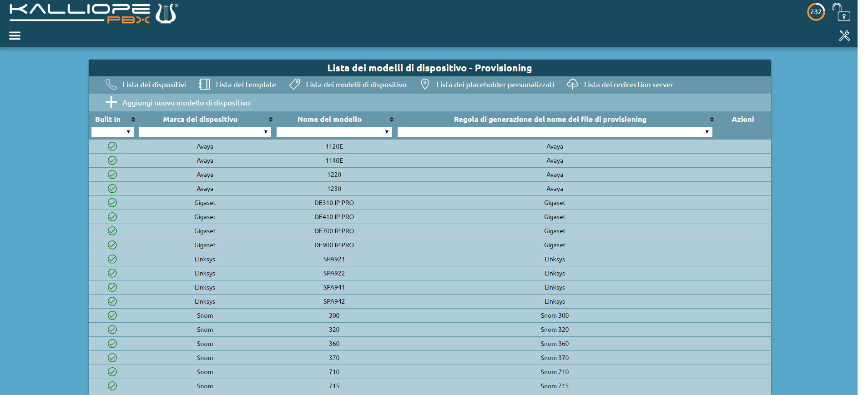Click built-in checkmark for Linksys SPA921

pyautogui.click(x=112, y=259)
